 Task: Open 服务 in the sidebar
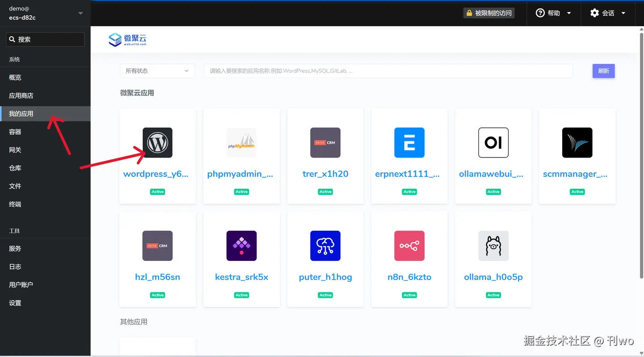tap(45, 248)
